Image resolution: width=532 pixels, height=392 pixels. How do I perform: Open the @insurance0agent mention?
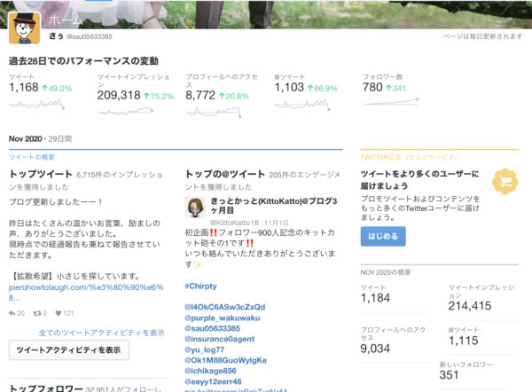tap(220, 339)
